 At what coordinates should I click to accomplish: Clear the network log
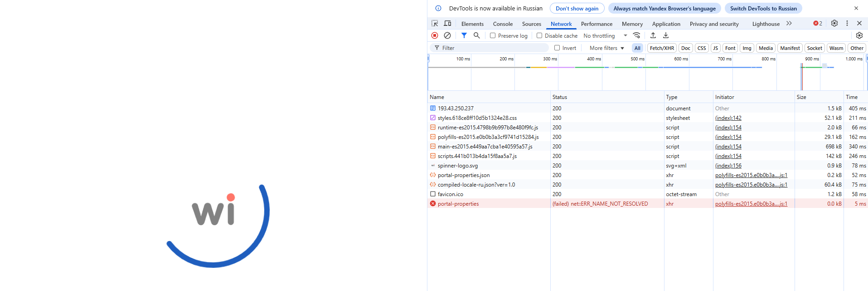tap(447, 35)
